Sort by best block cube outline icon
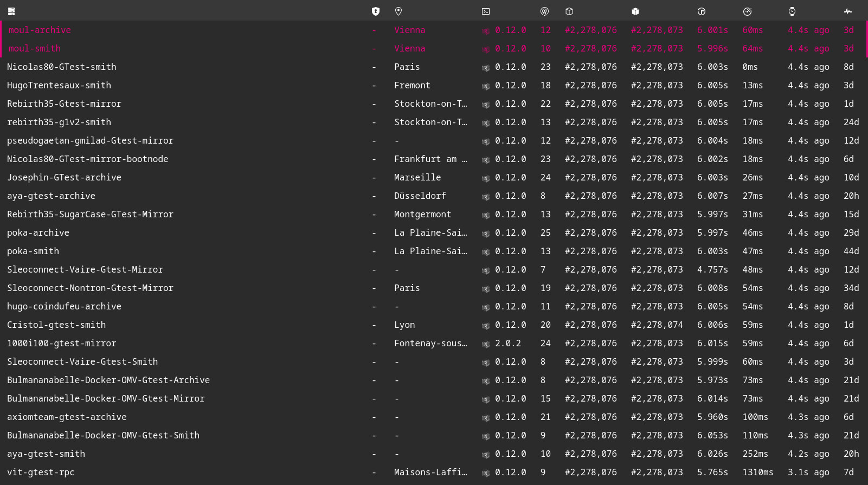This screenshot has height=485, width=868. coord(569,11)
